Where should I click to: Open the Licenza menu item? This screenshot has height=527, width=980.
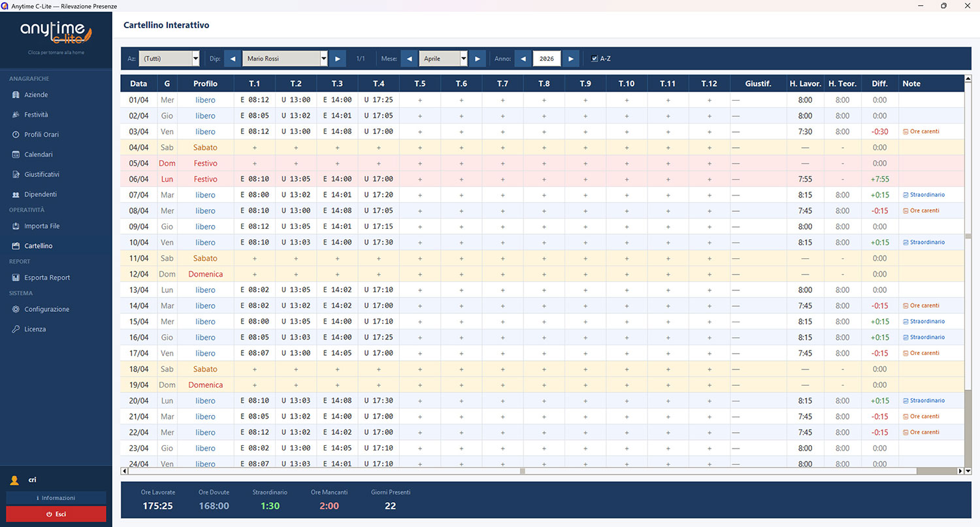[35, 330]
